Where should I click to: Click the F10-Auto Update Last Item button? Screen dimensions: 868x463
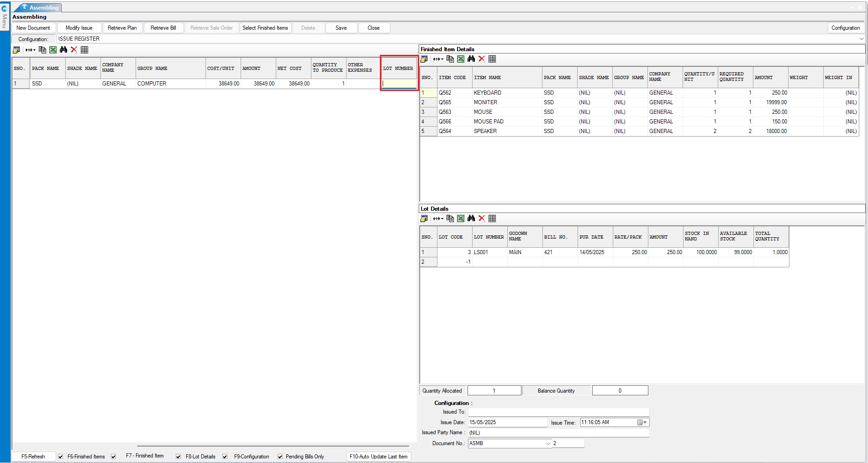click(x=378, y=457)
